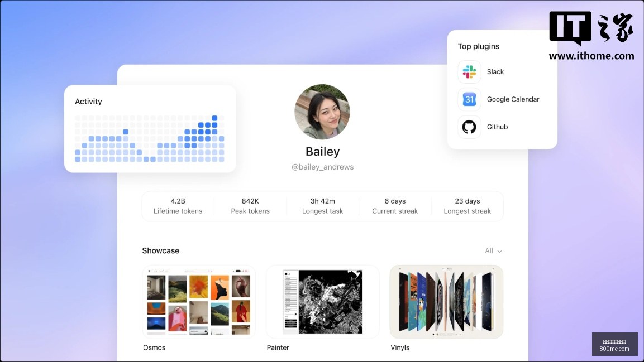Click the Longest streak stat
Viewport: 644px width, 362px height.
[468, 206]
